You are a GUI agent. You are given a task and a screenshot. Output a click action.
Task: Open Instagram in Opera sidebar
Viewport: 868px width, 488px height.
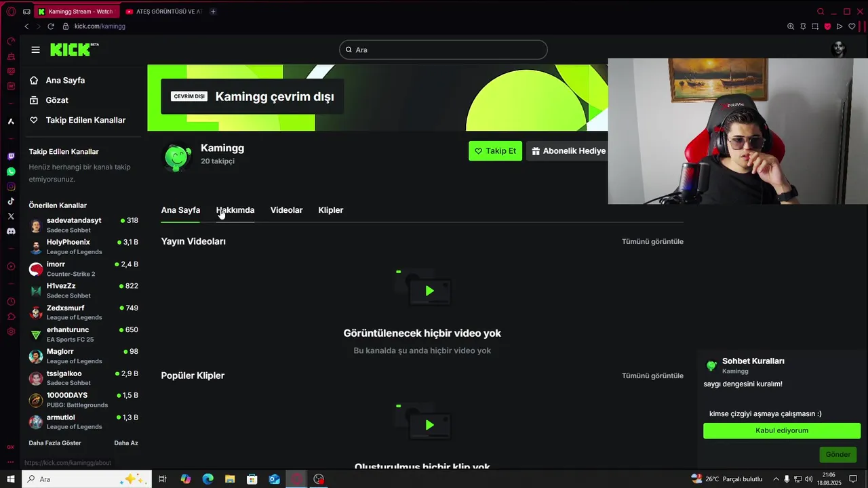click(x=11, y=186)
